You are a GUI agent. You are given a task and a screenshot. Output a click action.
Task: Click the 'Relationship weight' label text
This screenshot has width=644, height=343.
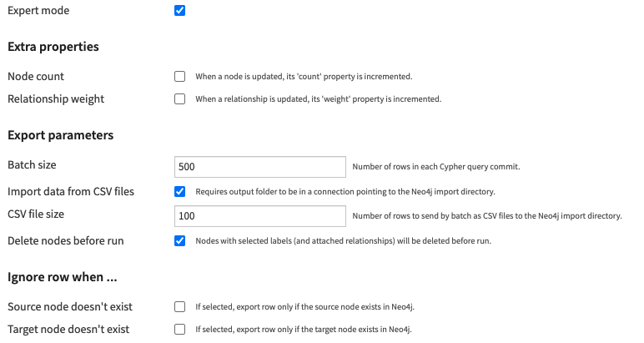point(56,99)
